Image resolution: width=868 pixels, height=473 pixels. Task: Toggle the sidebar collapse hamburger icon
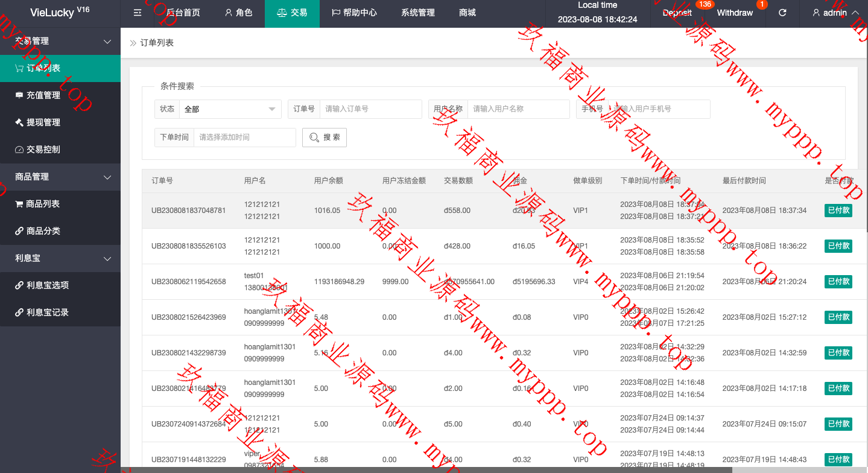[138, 13]
